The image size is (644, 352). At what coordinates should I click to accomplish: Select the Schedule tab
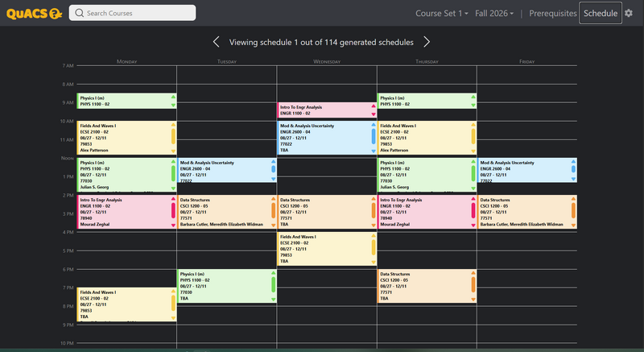601,13
